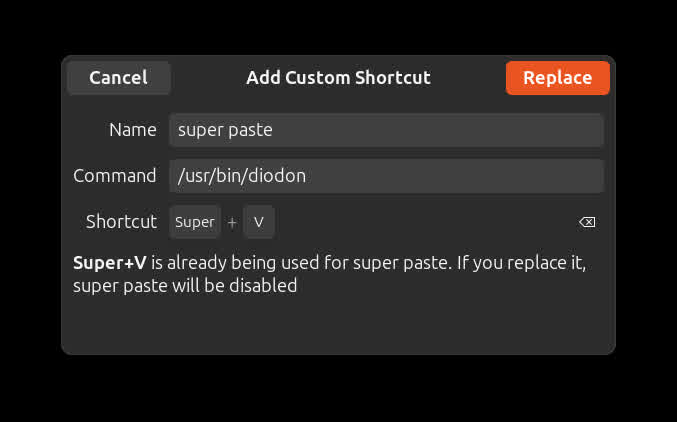Click empty space in the shortcut row

point(420,222)
